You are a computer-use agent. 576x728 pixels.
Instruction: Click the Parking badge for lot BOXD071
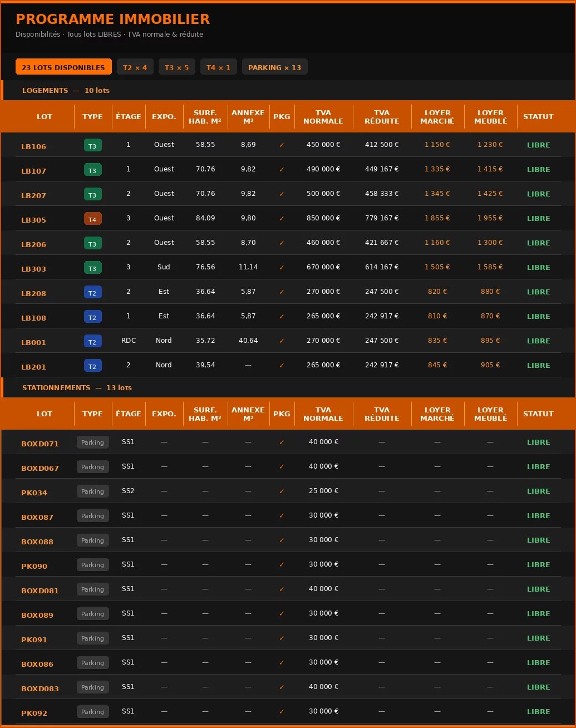pyautogui.click(x=92, y=442)
